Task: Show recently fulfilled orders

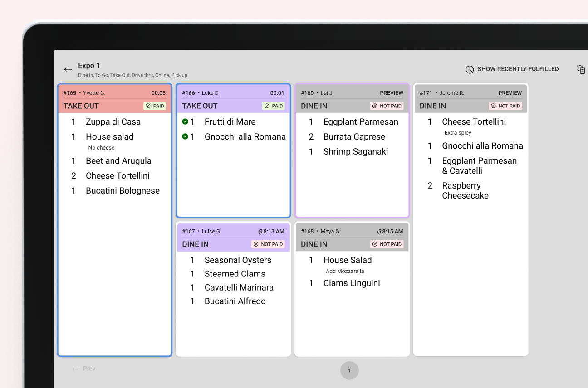Action: tap(512, 69)
